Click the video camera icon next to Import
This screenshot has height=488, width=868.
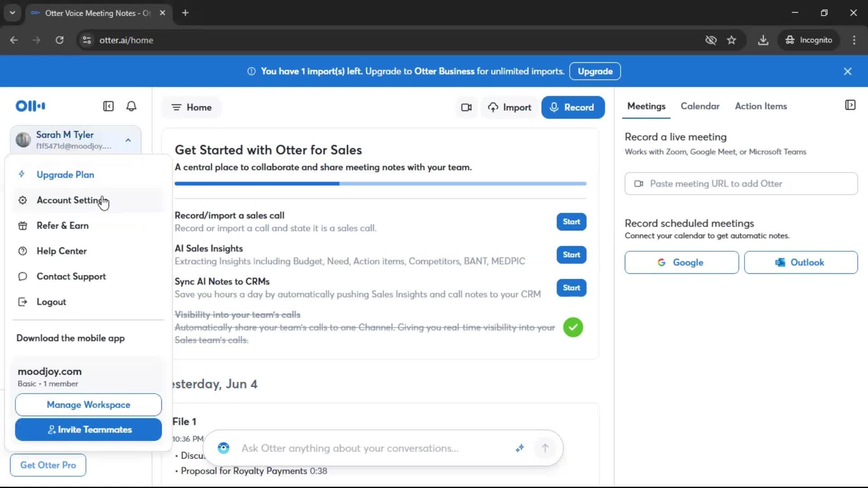pos(466,108)
